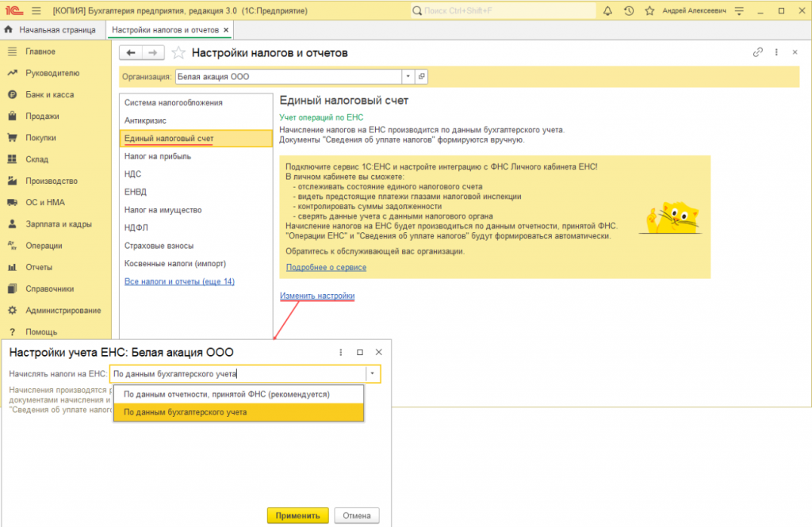Select НДФЛ in settings list
Image resolution: width=812 pixels, height=527 pixels.
[x=196, y=227]
